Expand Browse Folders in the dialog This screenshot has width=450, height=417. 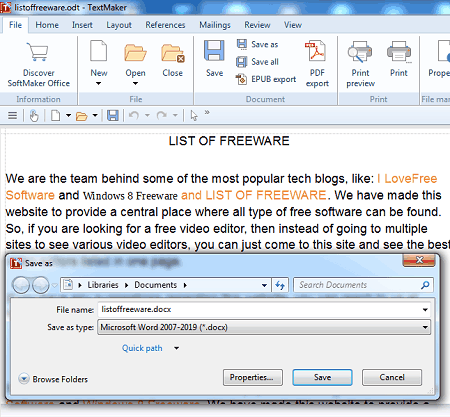click(53, 379)
